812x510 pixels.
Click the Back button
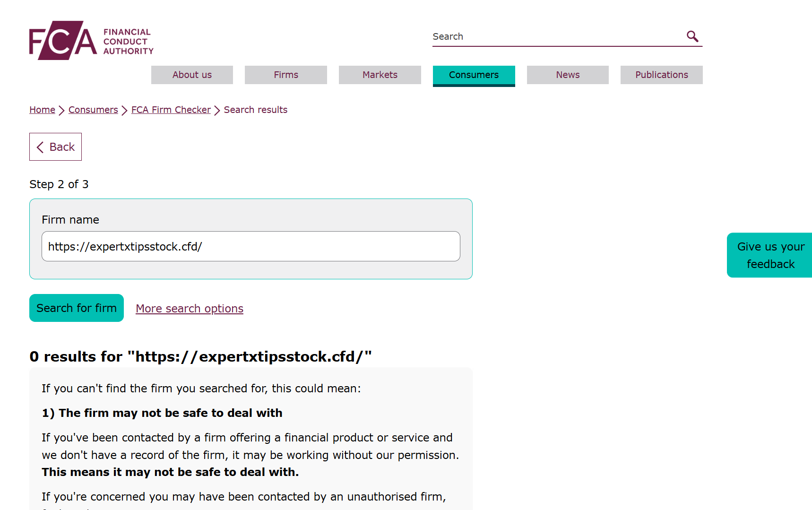[x=55, y=147]
